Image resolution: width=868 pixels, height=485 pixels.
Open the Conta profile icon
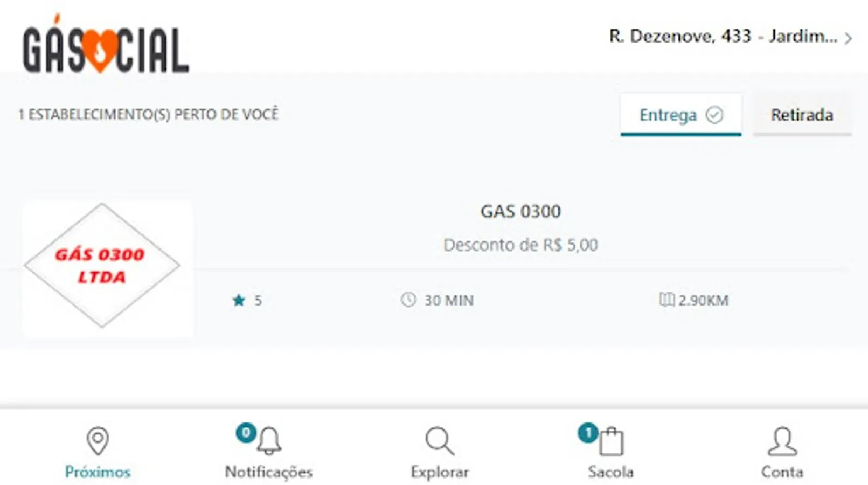[782, 441]
